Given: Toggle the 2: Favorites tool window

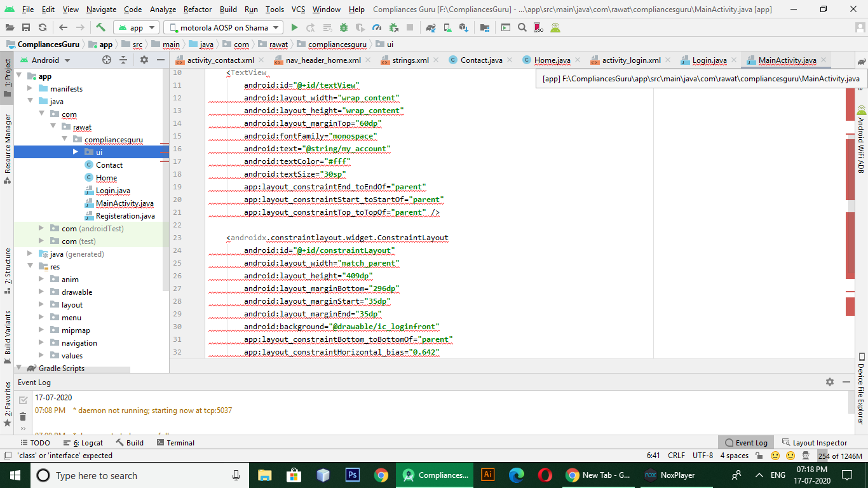Looking at the screenshot, I should pos(7,404).
